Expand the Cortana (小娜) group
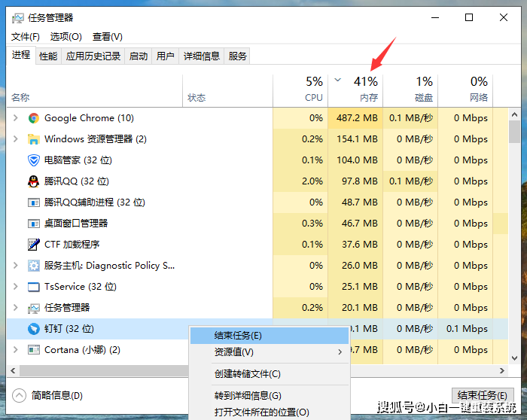 click(x=16, y=350)
